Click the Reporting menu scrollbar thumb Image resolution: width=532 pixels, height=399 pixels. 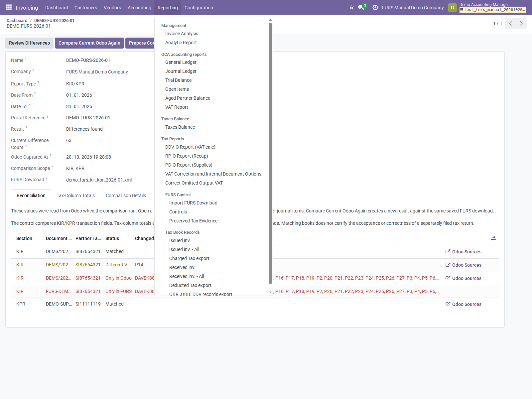pos(270,153)
